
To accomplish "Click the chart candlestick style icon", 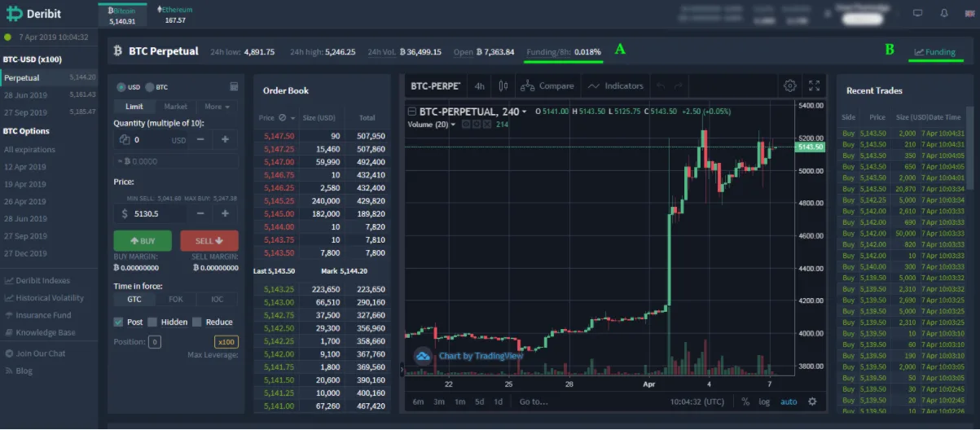I will coord(503,86).
